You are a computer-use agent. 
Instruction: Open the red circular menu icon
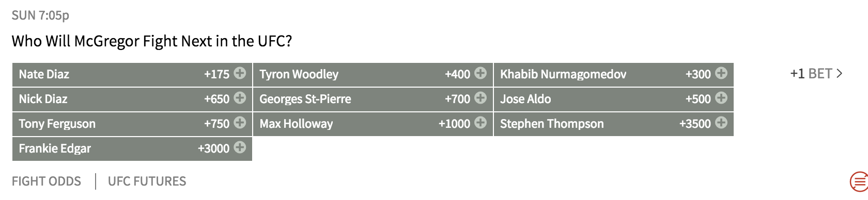click(x=859, y=181)
